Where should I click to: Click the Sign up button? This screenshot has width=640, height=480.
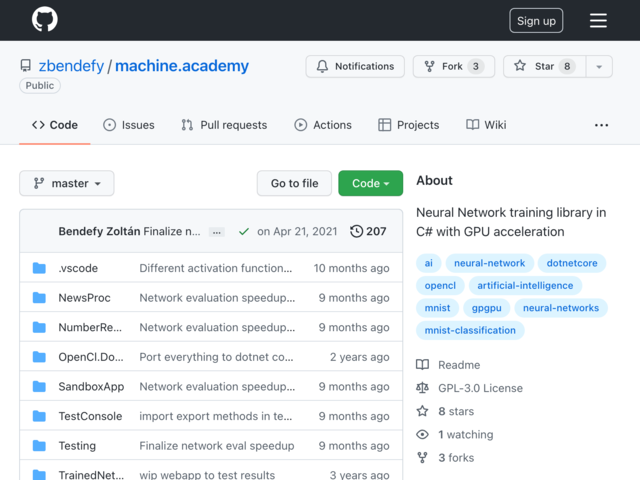[x=536, y=20]
